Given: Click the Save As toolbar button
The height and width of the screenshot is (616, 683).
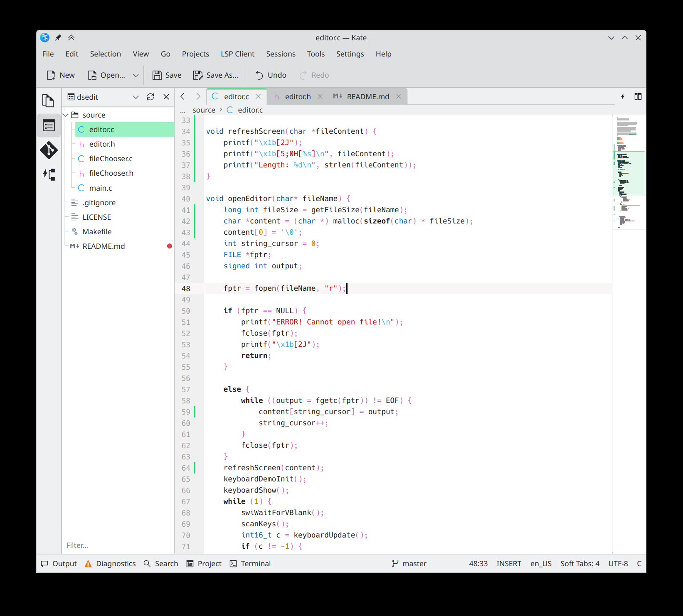Looking at the screenshot, I should 216,75.
